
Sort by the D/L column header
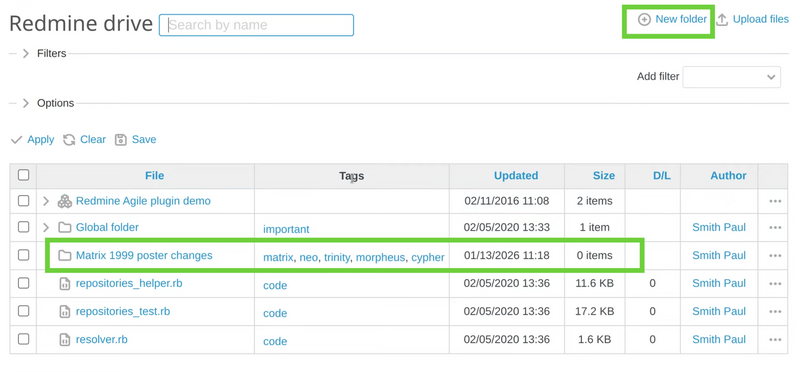pos(662,176)
